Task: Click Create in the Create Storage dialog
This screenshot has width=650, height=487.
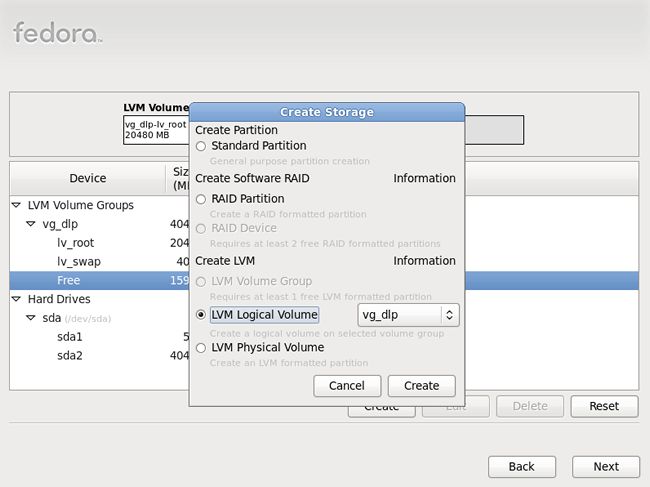Action: pyautogui.click(x=422, y=386)
